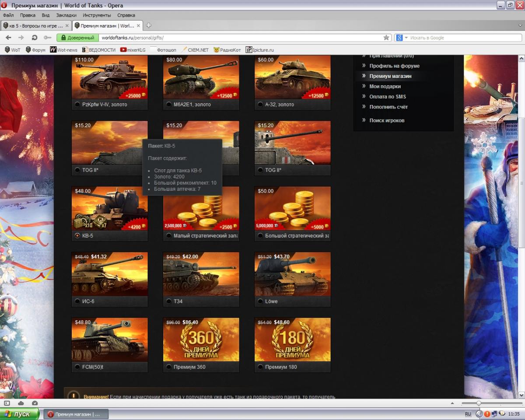525x420 pixels.
Task: Click the А-32 $60.00 tank image
Action: tap(293, 77)
